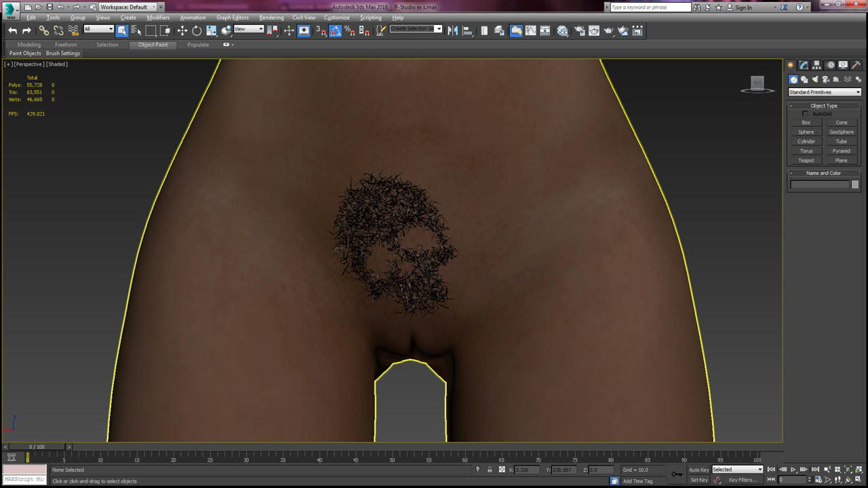Pick the Rectangular Selection Region tool
The image size is (868, 488).
(x=151, y=30)
